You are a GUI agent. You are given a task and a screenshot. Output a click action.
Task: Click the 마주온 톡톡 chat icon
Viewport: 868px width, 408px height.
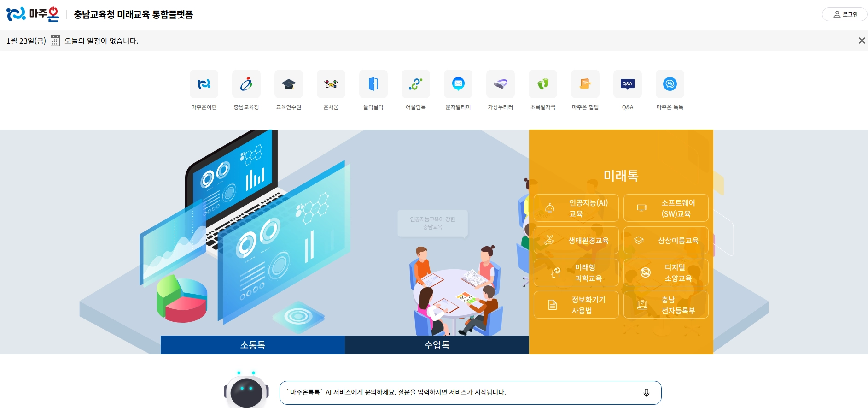click(x=670, y=84)
